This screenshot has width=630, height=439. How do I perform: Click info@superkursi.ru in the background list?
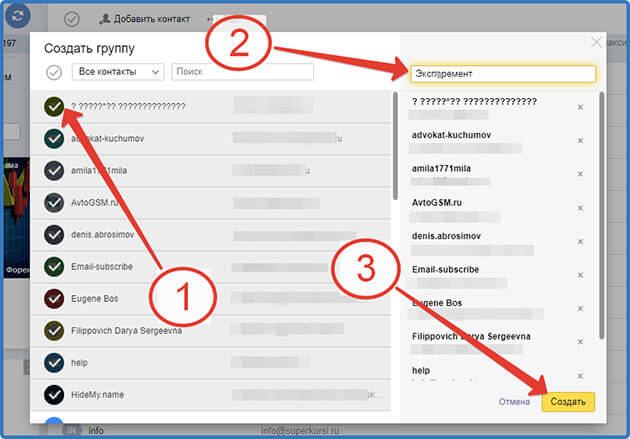click(x=300, y=431)
